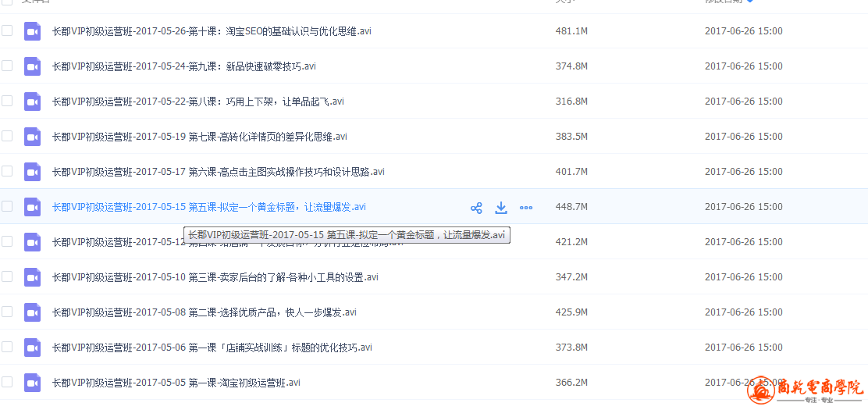Tick the checkbox for 第五课 黄金标题 file
868x410 pixels.
point(7,206)
